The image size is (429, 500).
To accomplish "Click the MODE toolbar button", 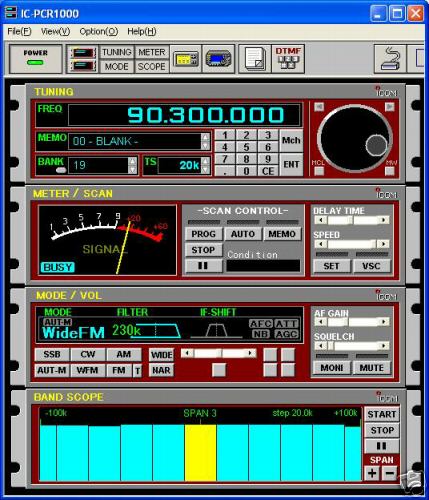I will (117, 66).
